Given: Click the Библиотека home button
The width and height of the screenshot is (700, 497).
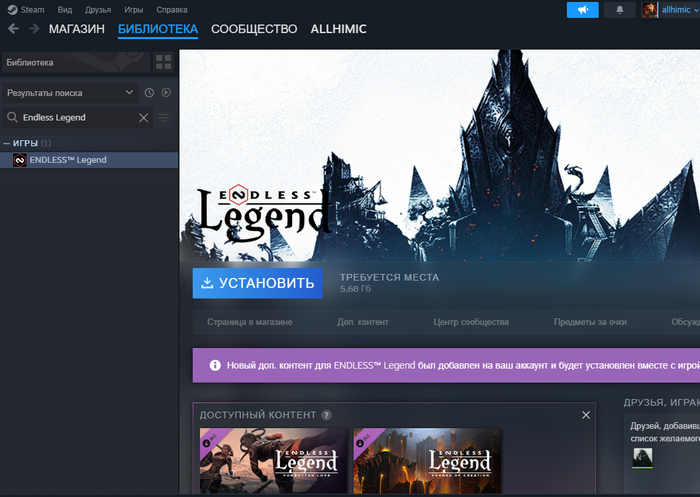Looking at the screenshot, I should point(76,62).
